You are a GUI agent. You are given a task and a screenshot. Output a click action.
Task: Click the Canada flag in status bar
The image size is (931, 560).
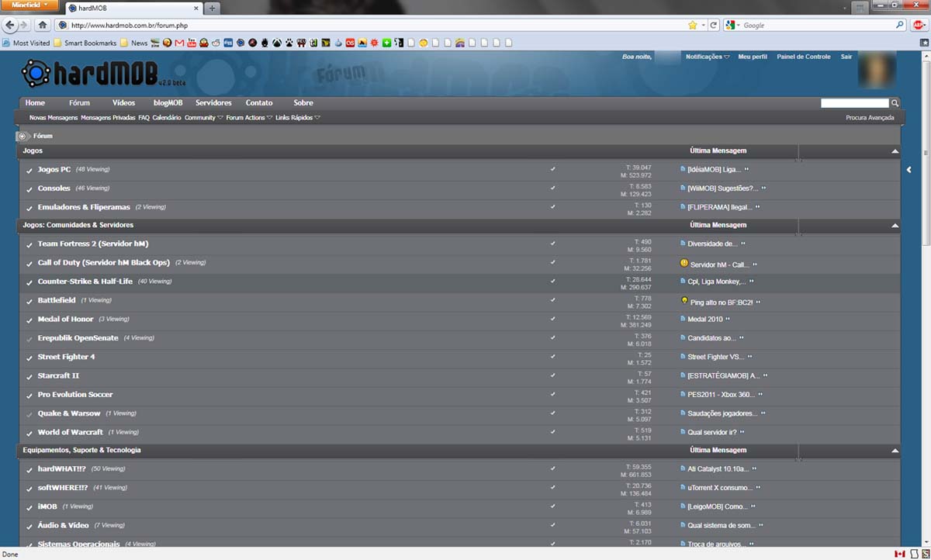click(x=900, y=554)
